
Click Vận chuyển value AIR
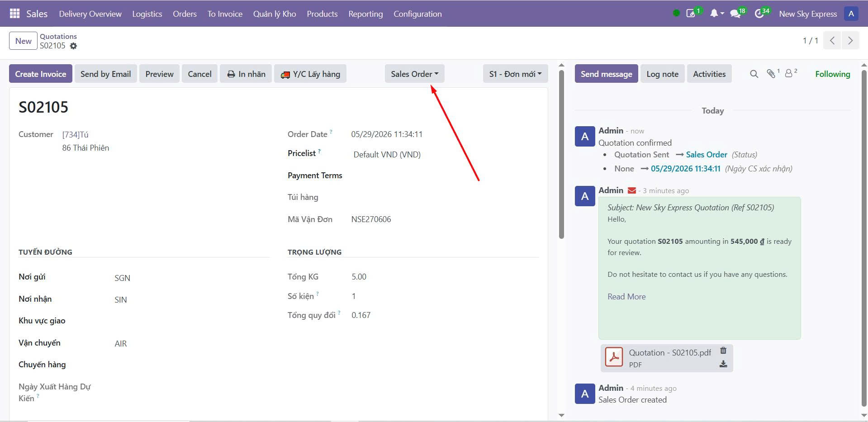point(120,343)
